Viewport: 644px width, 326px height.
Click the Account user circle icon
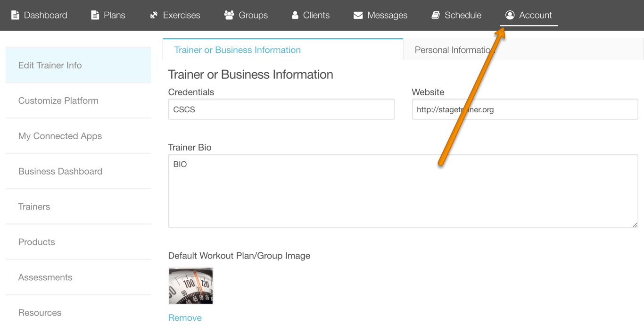(x=510, y=15)
